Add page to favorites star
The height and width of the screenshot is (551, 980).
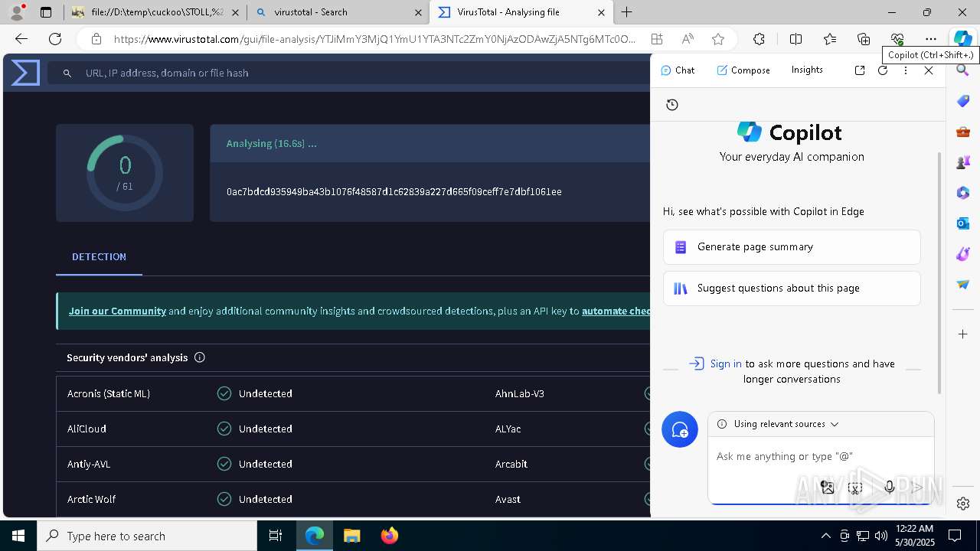[718, 39]
